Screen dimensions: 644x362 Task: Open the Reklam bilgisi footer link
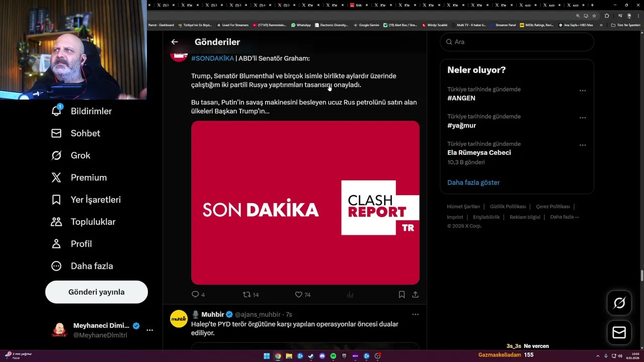(525, 217)
